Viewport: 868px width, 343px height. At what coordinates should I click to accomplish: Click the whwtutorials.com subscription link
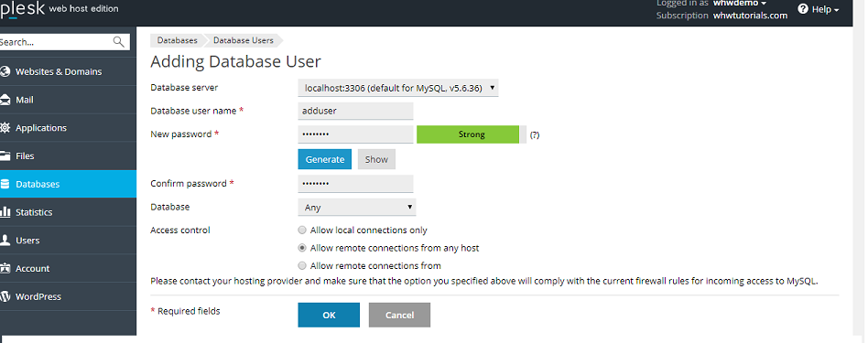click(750, 16)
